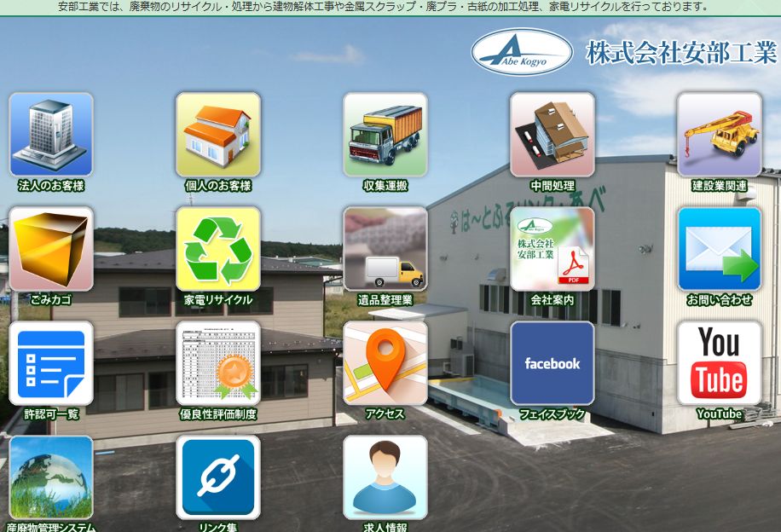Select the 求人情報 person icon
This screenshot has width=781, height=532.
tap(385, 477)
